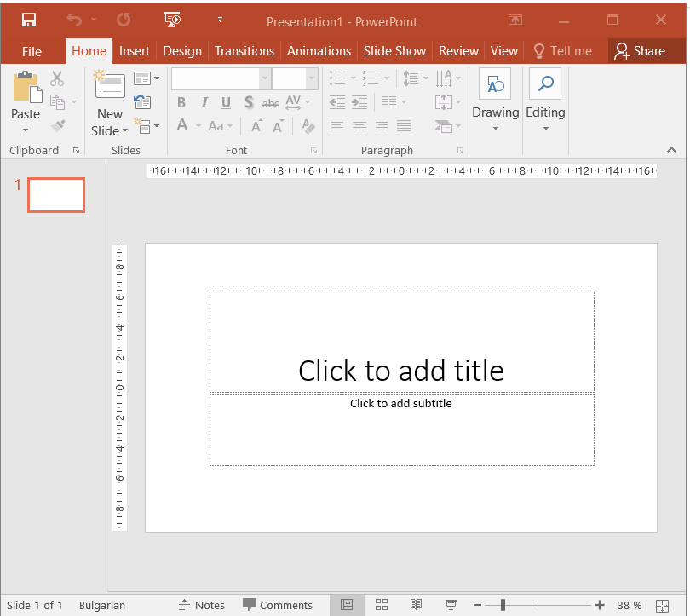Open Reading View from status bar
Viewport: 690px width, 616px height.
click(x=416, y=605)
